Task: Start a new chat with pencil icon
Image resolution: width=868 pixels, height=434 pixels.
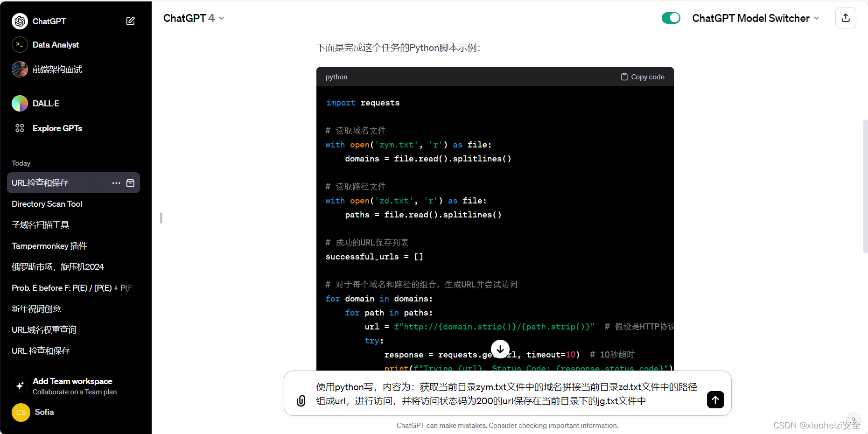Action: 131,21
